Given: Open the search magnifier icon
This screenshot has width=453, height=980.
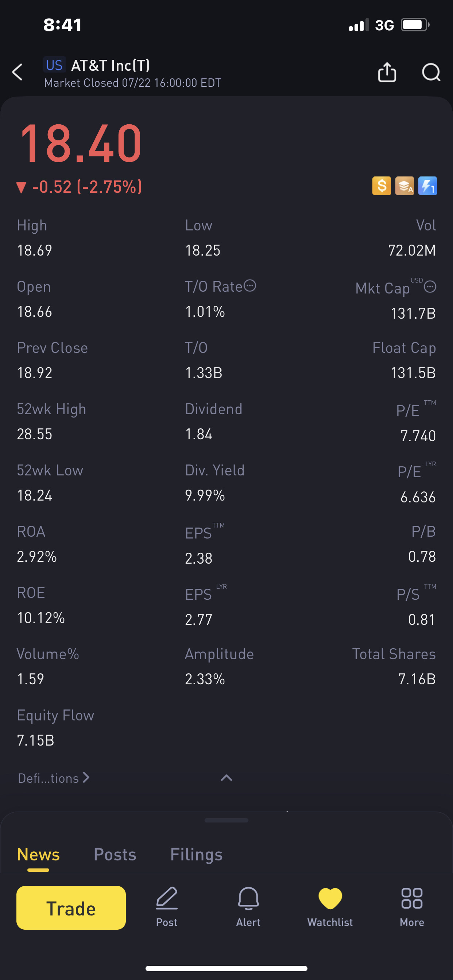Looking at the screenshot, I should (431, 72).
